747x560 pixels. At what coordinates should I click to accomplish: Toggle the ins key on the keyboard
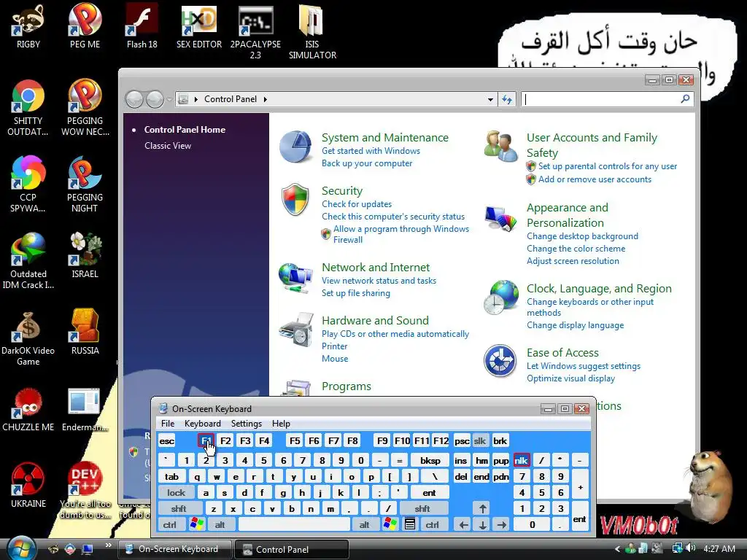(461, 460)
